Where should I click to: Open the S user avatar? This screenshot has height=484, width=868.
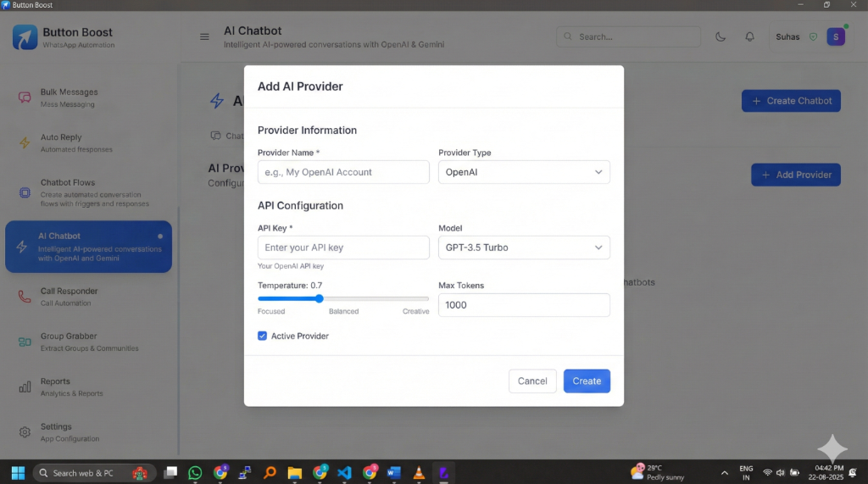[836, 37]
